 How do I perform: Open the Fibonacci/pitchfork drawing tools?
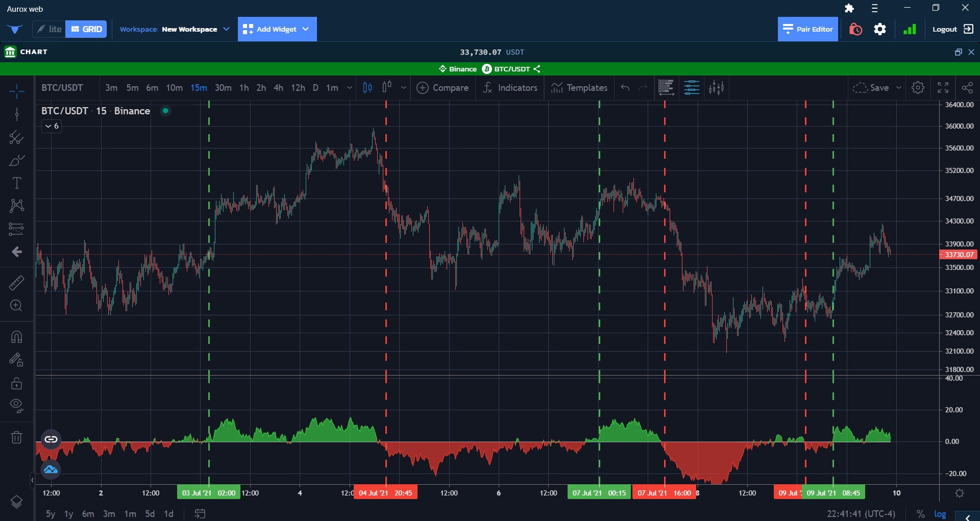(16, 229)
